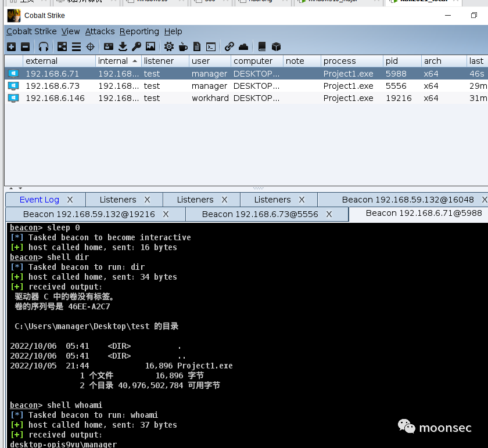Click the first 'beacon>' prompt before sleep 0
The height and width of the screenshot is (448, 488).
(x=26, y=227)
